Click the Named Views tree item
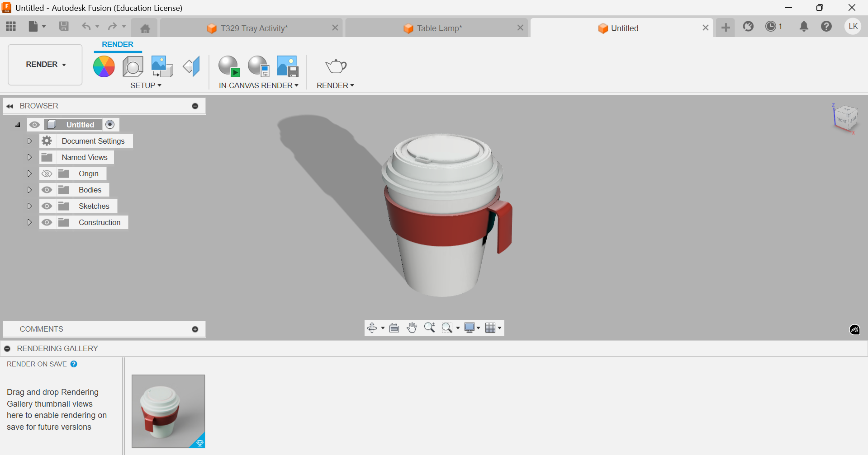The height and width of the screenshot is (455, 868). [85, 157]
